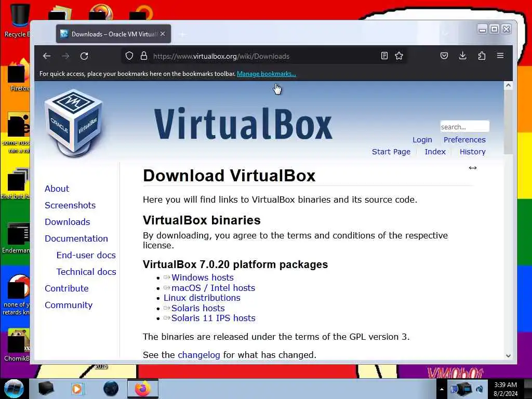
Task: Open a new tab with the plus button
Action: pyautogui.click(x=182, y=34)
